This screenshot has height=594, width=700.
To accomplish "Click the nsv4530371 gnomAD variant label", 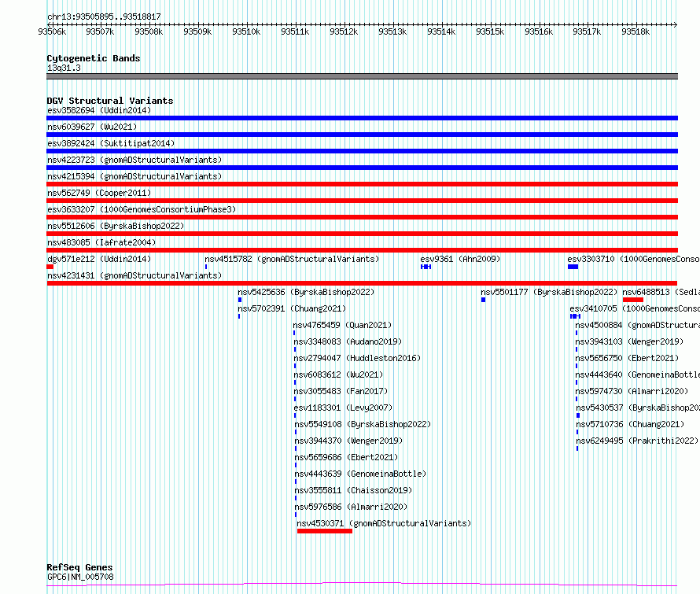I will coord(384,523).
